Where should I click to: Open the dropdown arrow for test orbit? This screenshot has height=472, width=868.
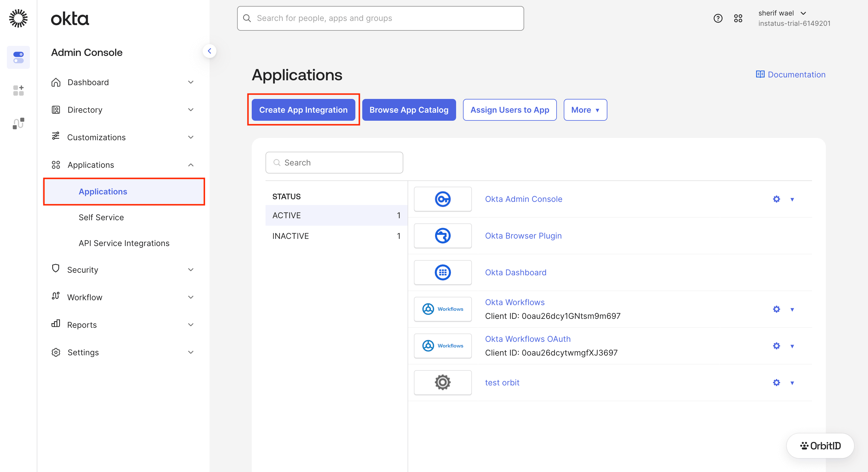click(x=792, y=383)
